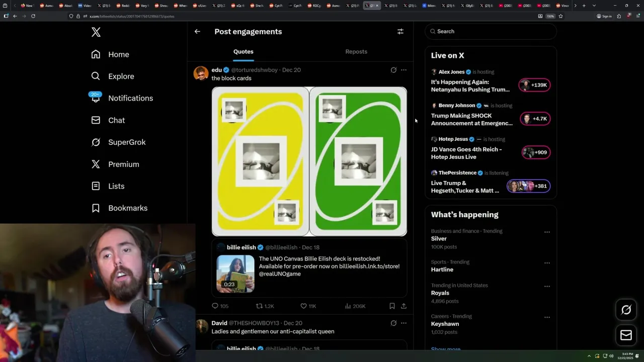The width and height of the screenshot is (644, 362).
Task: Open more options for Silver trend
Action: pos(547,232)
